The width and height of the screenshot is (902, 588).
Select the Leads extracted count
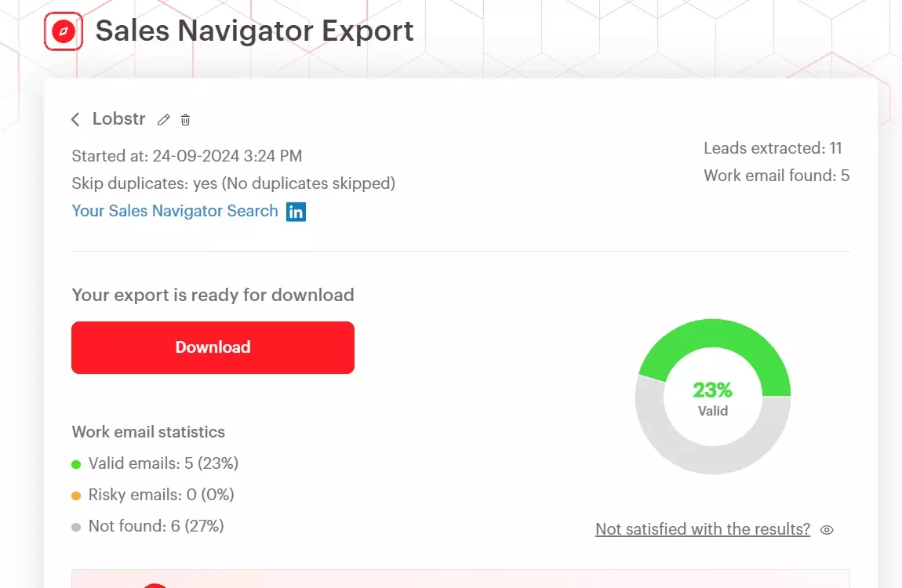[774, 147]
